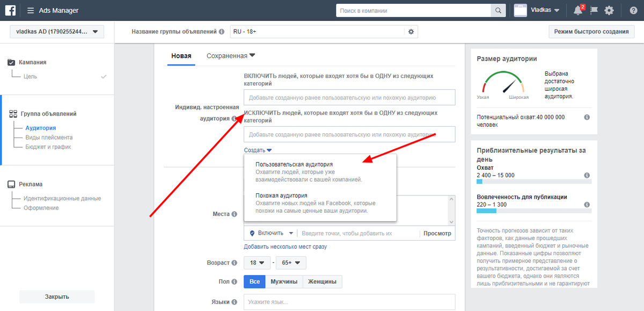The image size is (644, 311).
Task: Choose Похожая аудитория from the menu
Action: (x=282, y=196)
